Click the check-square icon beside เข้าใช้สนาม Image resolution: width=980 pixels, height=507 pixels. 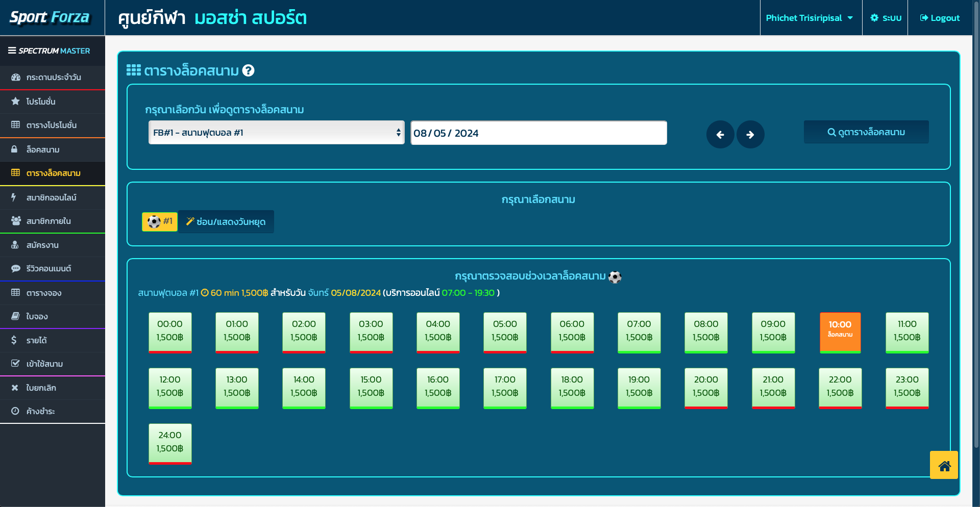coord(16,364)
